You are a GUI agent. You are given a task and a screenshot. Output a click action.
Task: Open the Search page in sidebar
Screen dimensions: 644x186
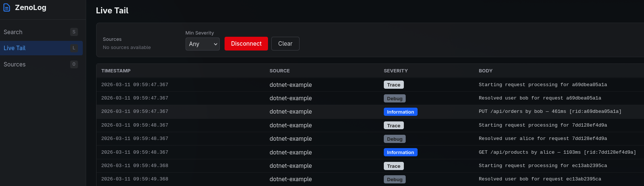(41, 32)
